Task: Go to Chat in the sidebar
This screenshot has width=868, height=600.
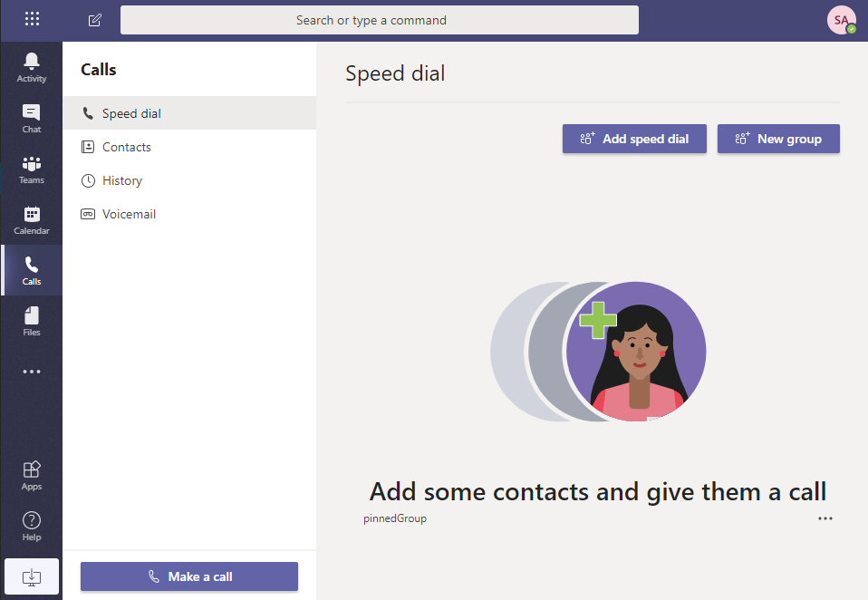Action: coord(32,118)
